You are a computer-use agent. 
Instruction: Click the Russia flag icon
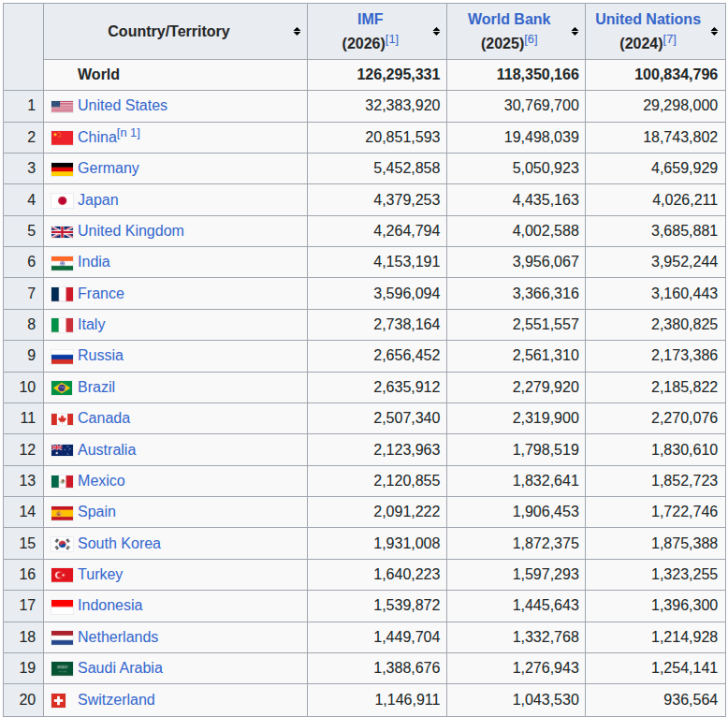pyautogui.click(x=62, y=357)
